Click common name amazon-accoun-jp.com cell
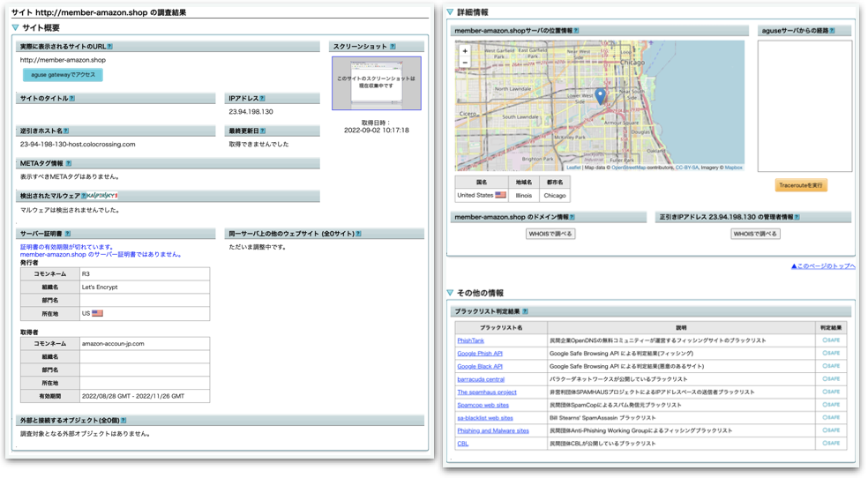The image size is (868, 478). (145, 344)
